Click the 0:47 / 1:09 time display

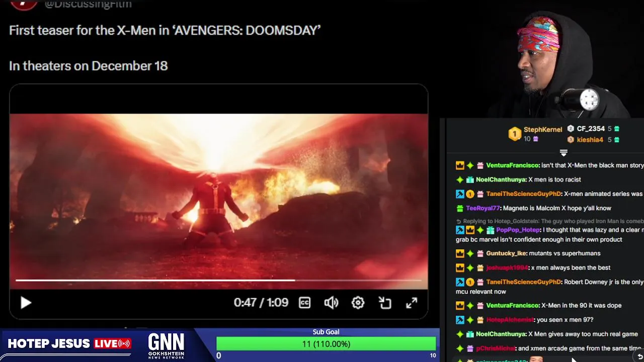point(261,303)
